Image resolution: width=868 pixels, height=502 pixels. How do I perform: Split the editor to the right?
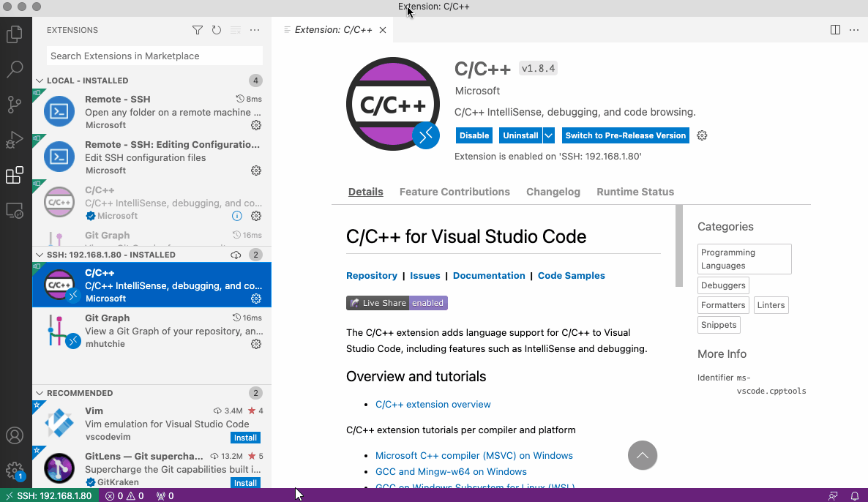835,30
